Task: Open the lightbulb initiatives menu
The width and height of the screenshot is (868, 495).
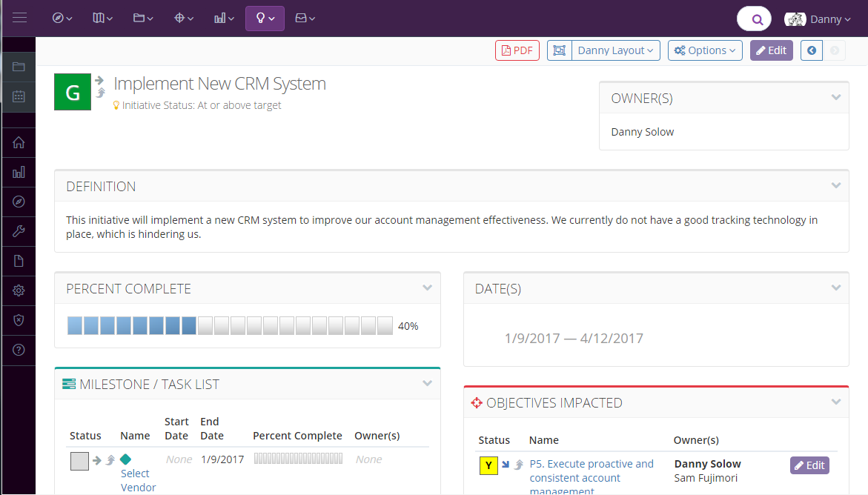Action: [x=265, y=19]
